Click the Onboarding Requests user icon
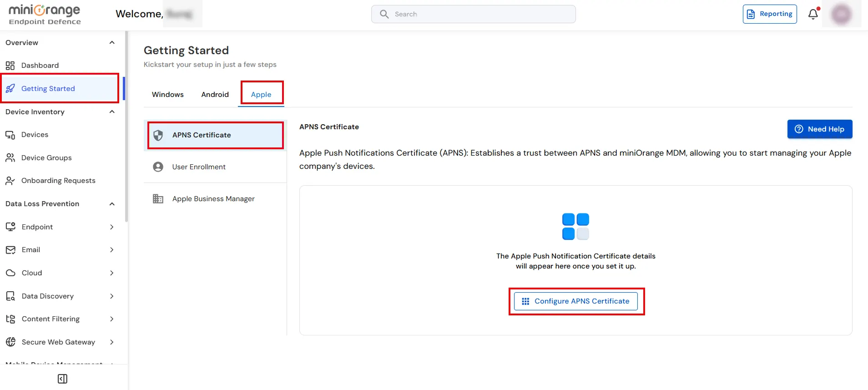Screen dimensions: 868x390 click(10, 181)
